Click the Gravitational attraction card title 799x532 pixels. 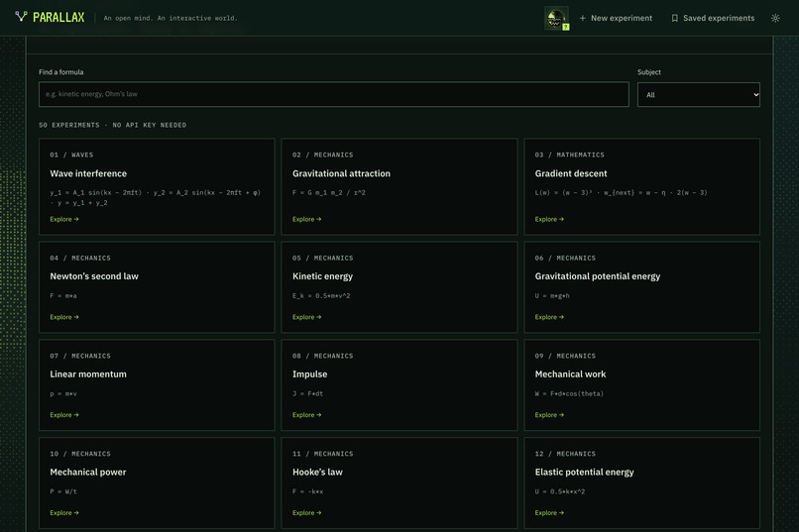tap(341, 173)
